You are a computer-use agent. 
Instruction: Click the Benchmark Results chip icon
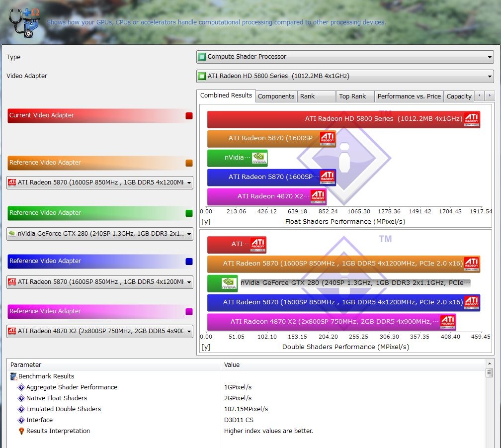coord(14,376)
